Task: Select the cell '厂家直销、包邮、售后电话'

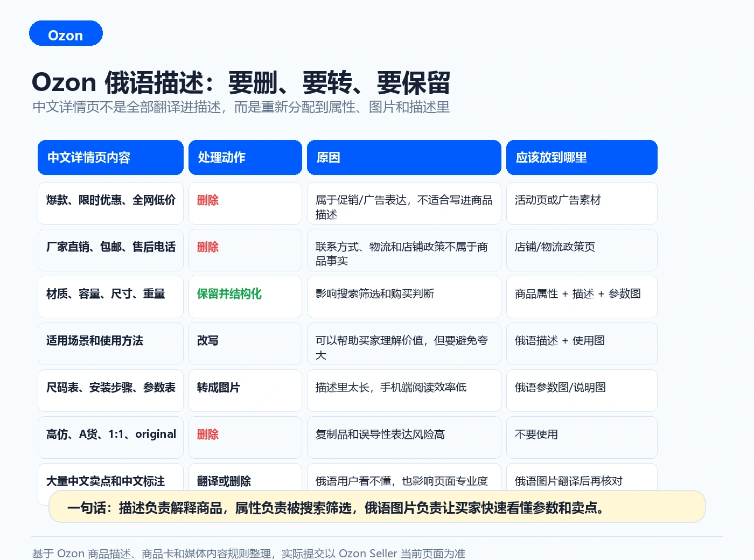Action: point(110,250)
